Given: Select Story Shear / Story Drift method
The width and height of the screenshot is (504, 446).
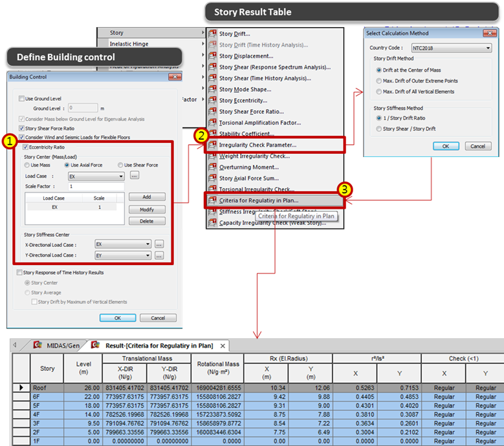Looking at the screenshot, I should pos(379,129).
